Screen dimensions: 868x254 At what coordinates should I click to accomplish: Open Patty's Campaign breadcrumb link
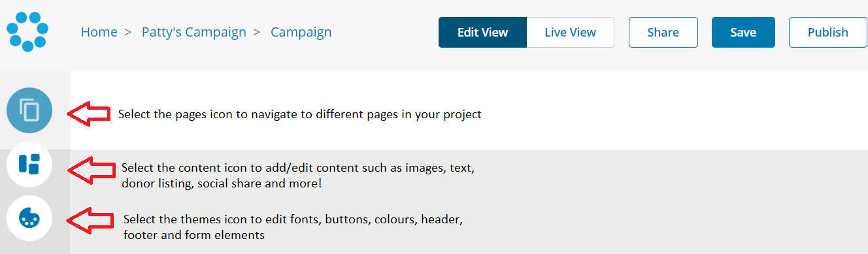pos(194,32)
